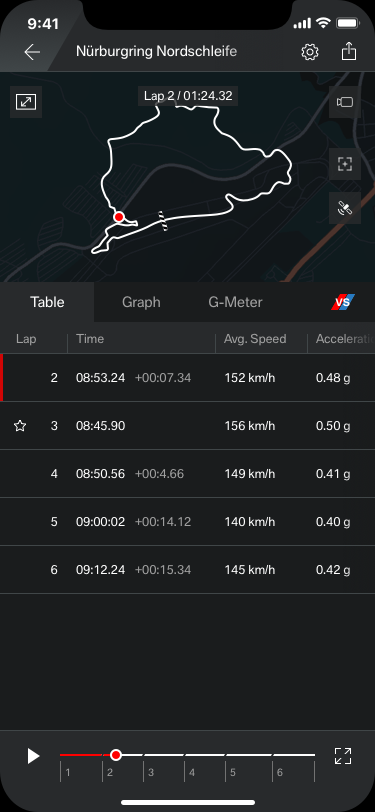Open the VS comparison icon
Screen dimensions: 375x812
coord(343,302)
